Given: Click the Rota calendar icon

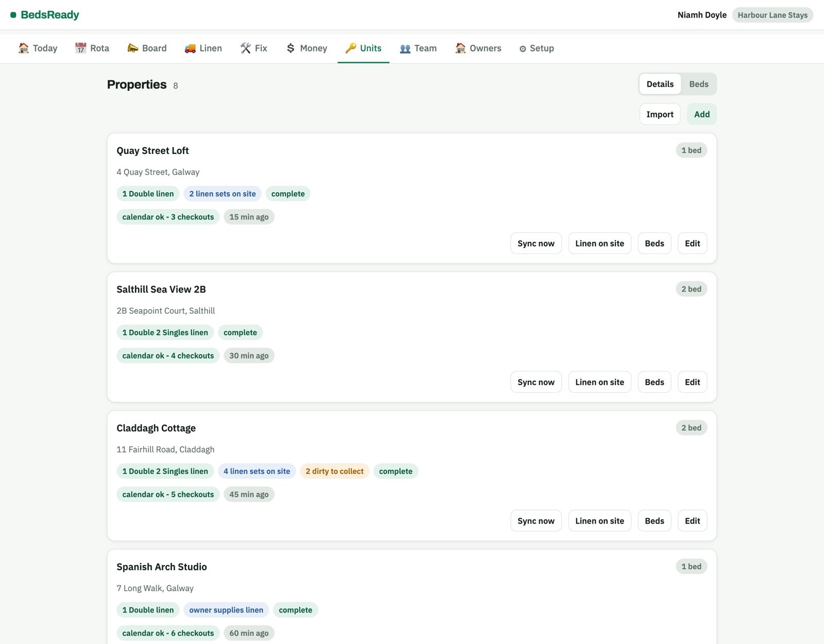Looking at the screenshot, I should point(81,48).
